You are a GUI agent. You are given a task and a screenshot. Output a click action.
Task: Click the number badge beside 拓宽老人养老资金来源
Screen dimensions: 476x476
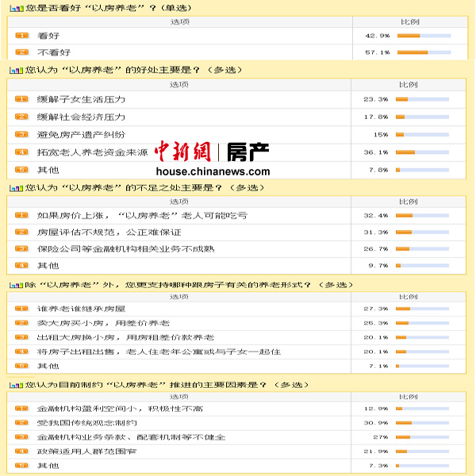tap(21, 152)
